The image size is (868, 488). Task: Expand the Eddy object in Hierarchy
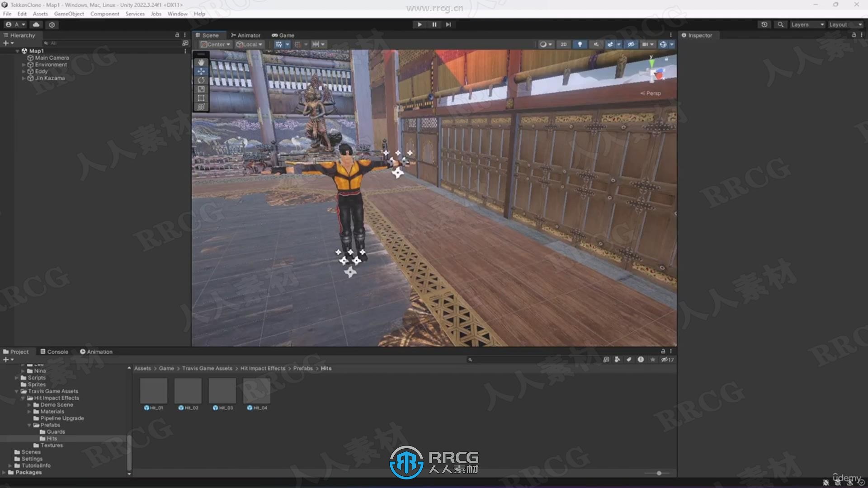(24, 71)
